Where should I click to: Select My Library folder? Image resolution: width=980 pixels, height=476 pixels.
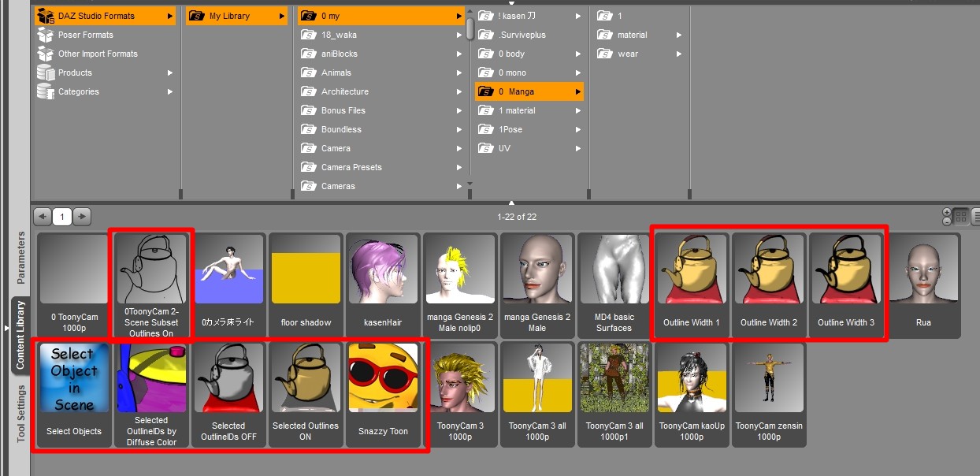coord(236,16)
